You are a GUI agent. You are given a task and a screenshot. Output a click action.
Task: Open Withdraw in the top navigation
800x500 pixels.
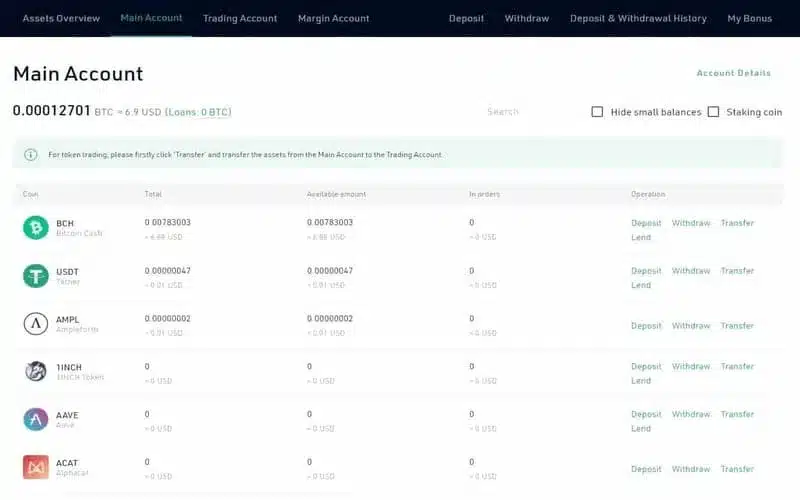click(x=527, y=18)
